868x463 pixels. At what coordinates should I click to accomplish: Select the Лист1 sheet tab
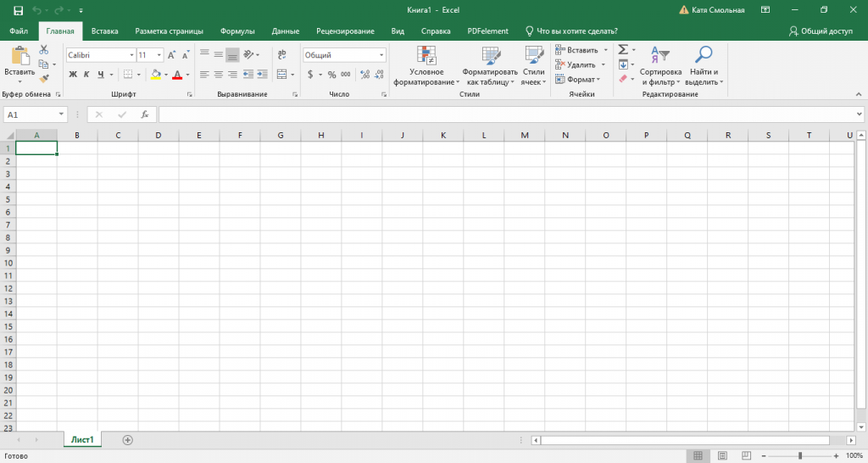click(x=82, y=440)
